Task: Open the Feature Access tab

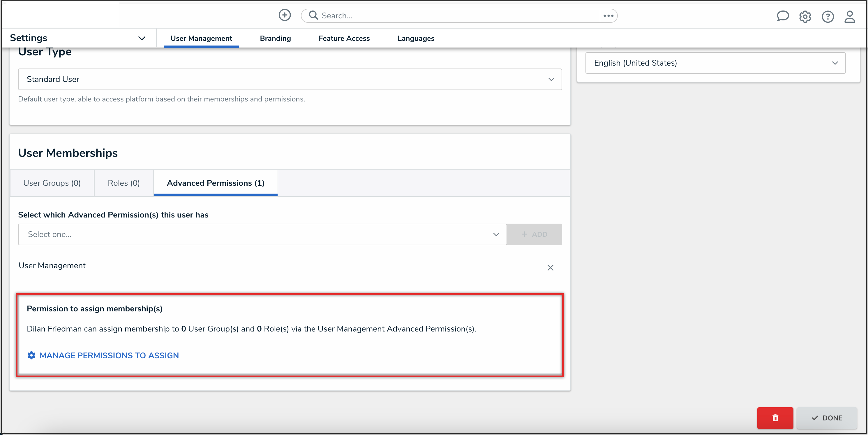Action: [344, 38]
